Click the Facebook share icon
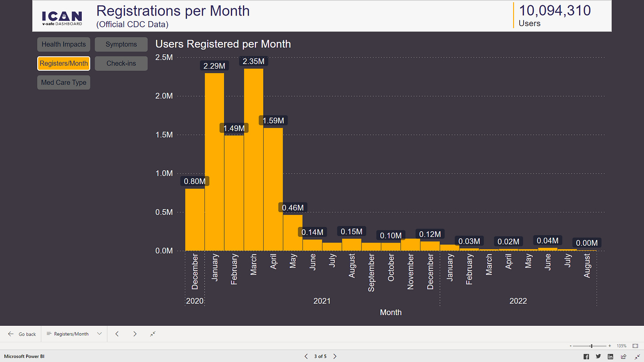Image resolution: width=644 pixels, height=362 pixels. pos(586,356)
